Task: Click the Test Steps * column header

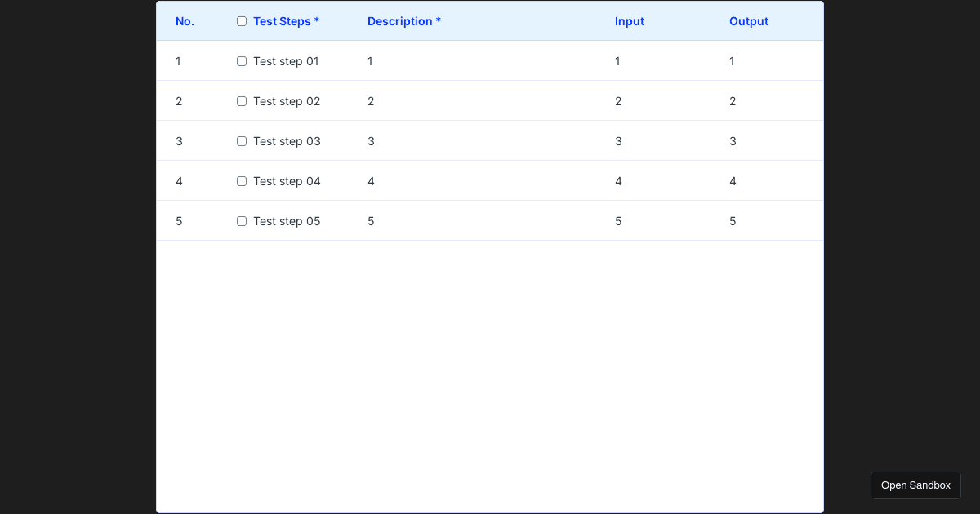Action: click(x=286, y=21)
